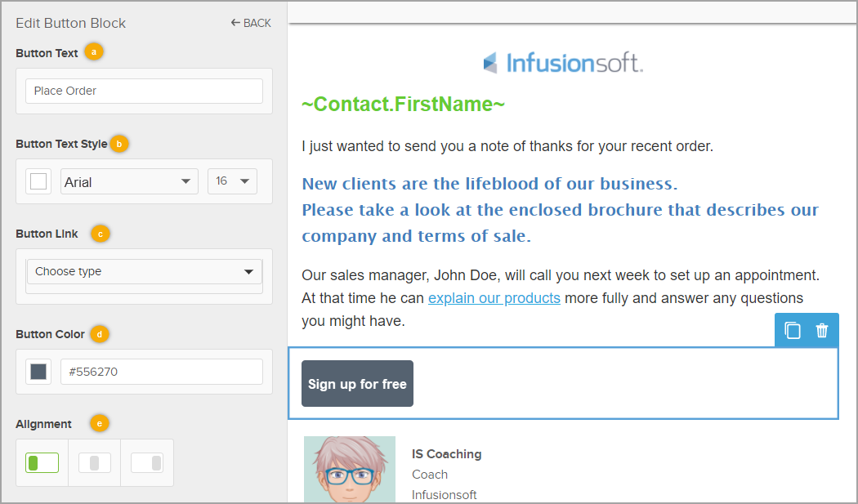Select right alignment option

(x=147, y=463)
